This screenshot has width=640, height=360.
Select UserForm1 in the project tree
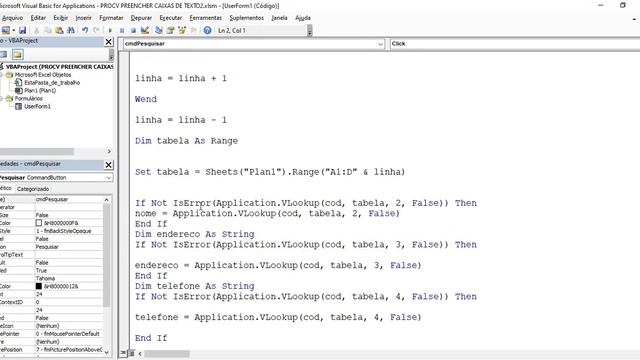click(37, 106)
